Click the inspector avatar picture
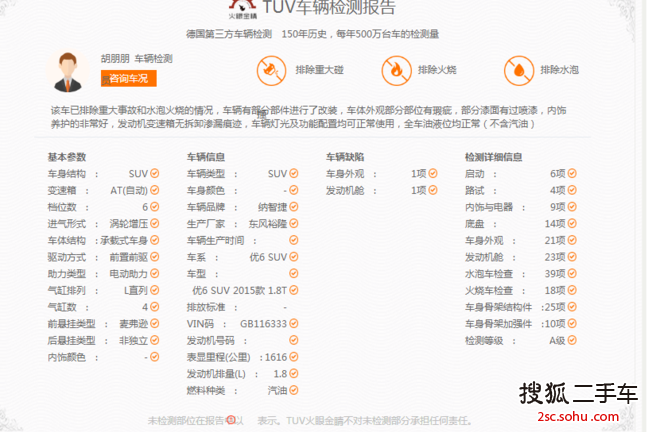This screenshot has width=648, height=432. pos(68,71)
